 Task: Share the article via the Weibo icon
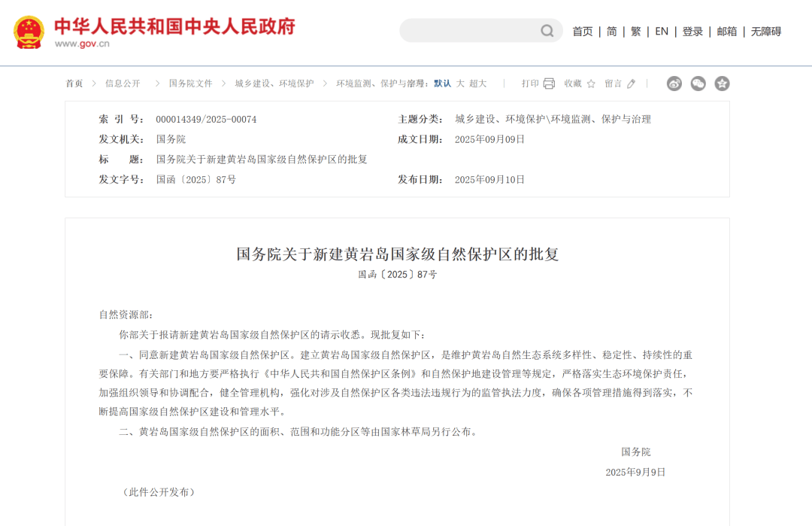click(674, 84)
